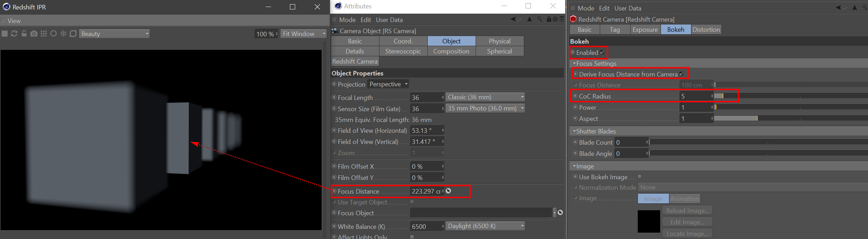Switch to the Physical tab
The image size is (868, 239).
(x=500, y=41)
